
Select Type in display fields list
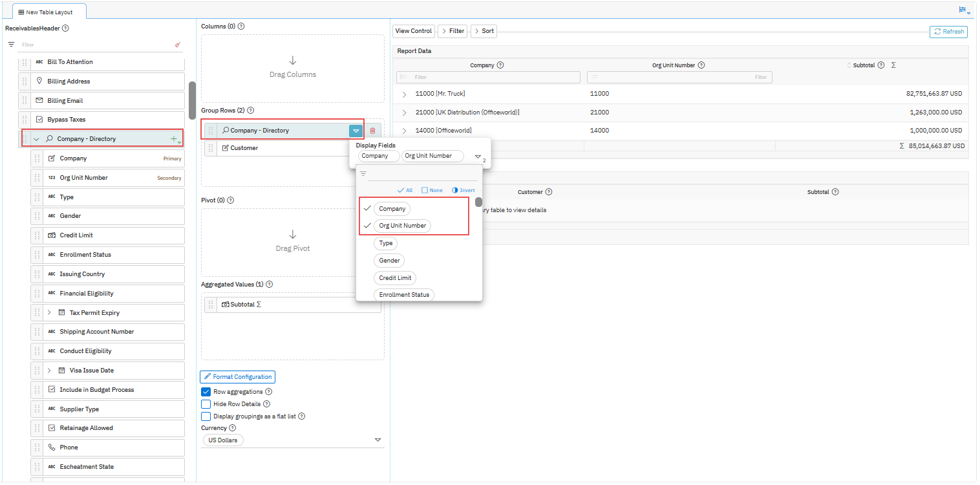point(386,243)
